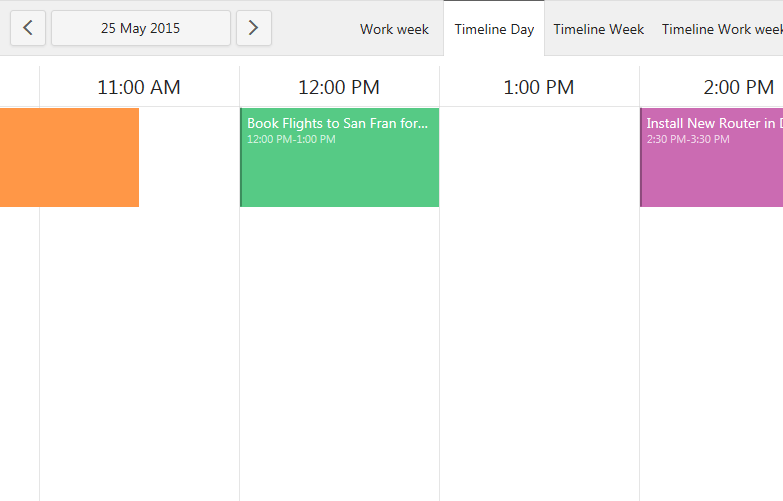Select the Timeline Day tab
The width and height of the screenshot is (783, 501).
[494, 29]
